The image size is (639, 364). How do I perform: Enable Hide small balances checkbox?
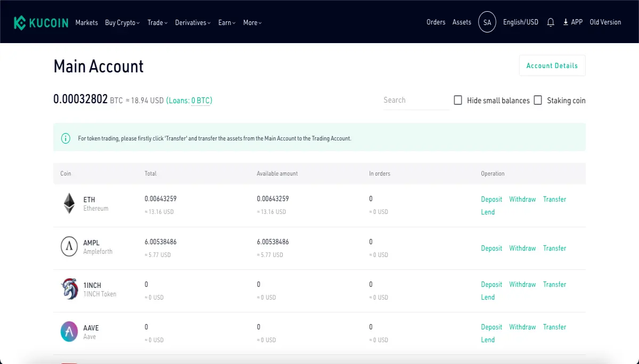coord(458,100)
